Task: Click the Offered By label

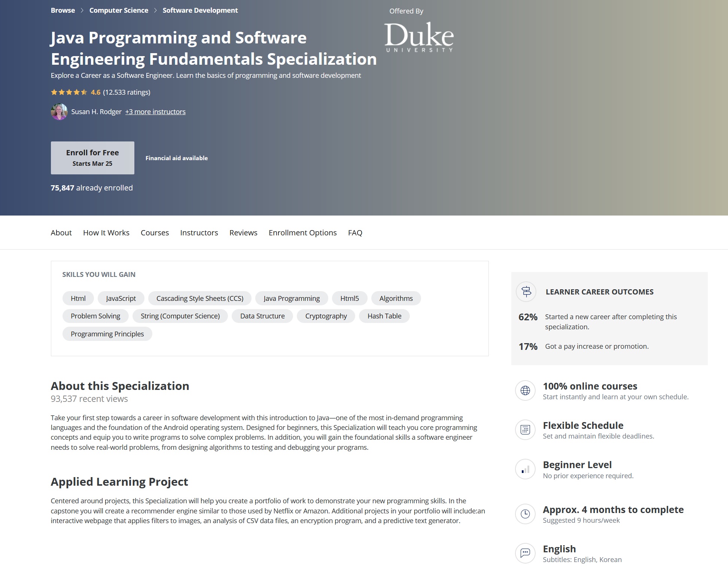Action: click(x=406, y=11)
